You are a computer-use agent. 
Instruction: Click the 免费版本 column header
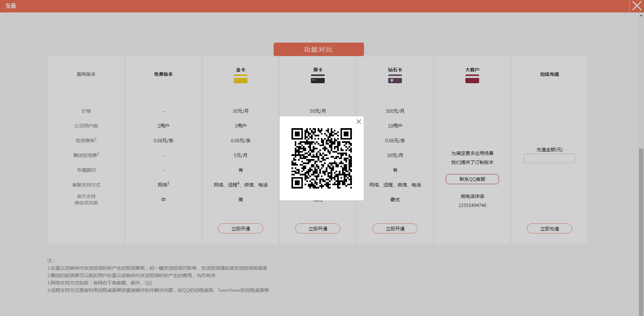click(x=163, y=74)
